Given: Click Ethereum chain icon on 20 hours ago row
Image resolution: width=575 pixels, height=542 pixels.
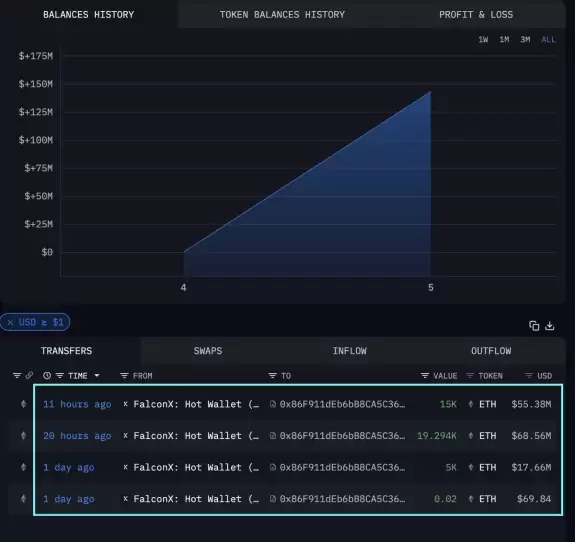Looking at the screenshot, I should coord(23,436).
